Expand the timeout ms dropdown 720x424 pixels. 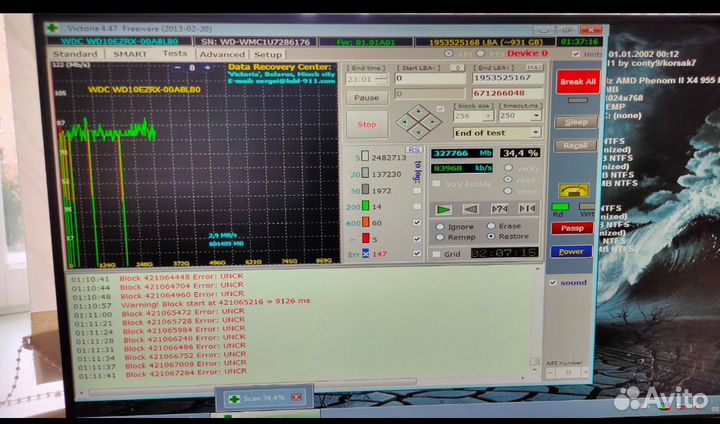537,115
